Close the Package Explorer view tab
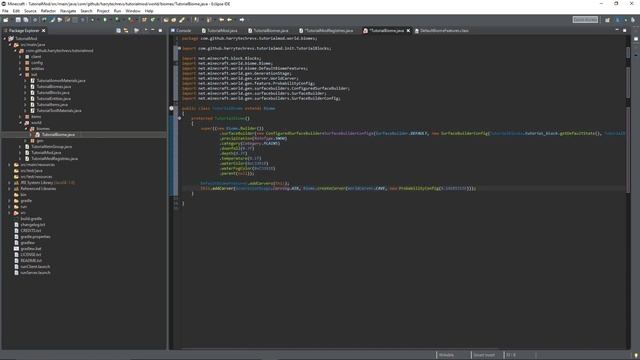 click(x=44, y=31)
